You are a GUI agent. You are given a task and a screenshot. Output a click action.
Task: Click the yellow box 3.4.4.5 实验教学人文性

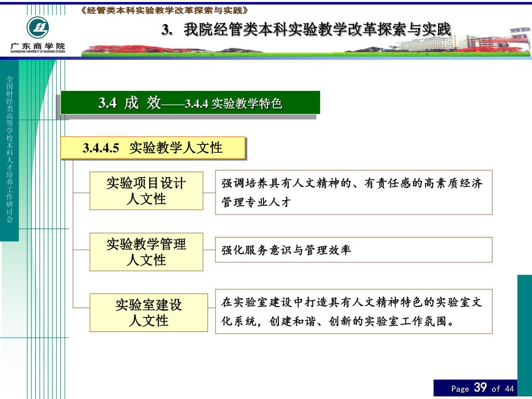pyautogui.click(x=153, y=148)
